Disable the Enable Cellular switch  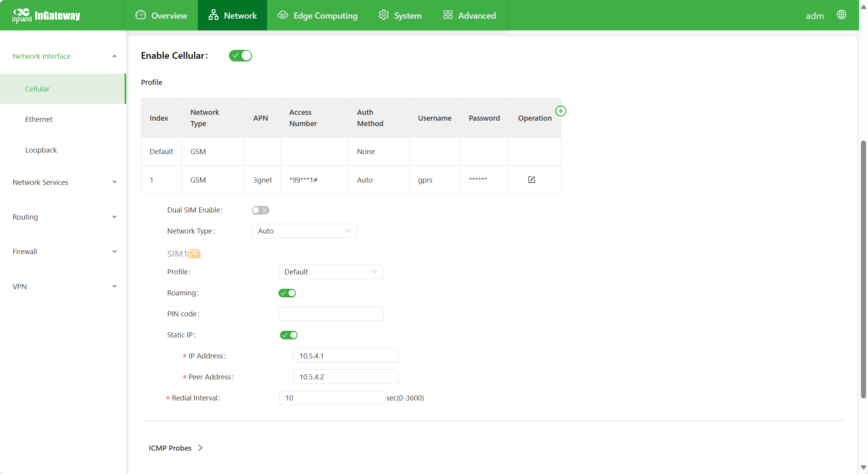pos(240,56)
